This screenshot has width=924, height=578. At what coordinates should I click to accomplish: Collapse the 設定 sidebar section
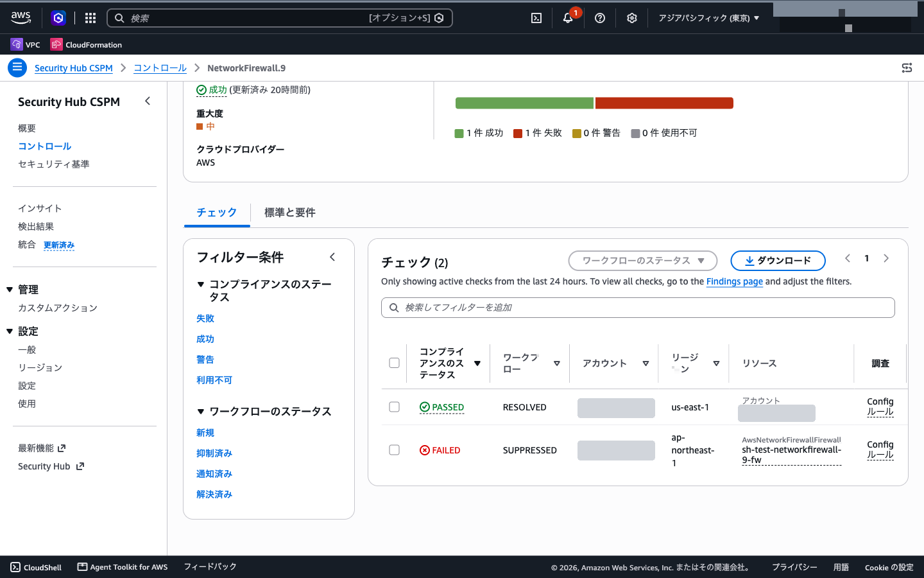pyautogui.click(x=10, y=331)
